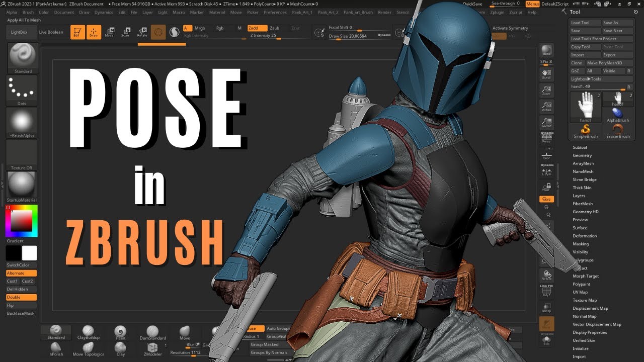Toggle the Floor grid

click(547, 155)
